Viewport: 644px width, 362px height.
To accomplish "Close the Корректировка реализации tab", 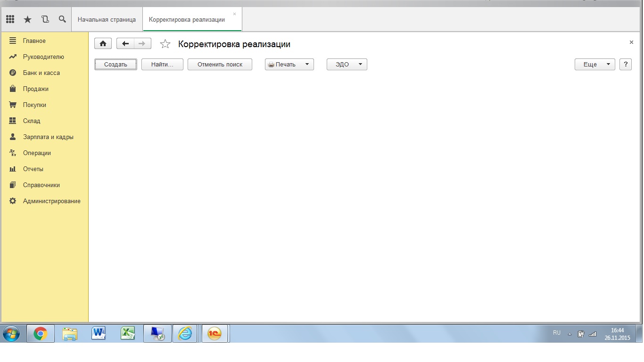I will click(x=235, y=14).
